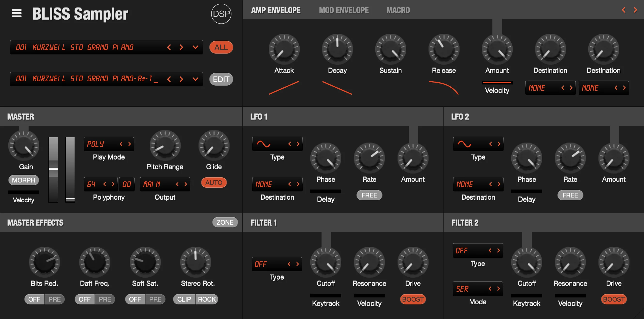Click the LFO 1 Phase knob
644x319 pixels.
pos(326,158)
